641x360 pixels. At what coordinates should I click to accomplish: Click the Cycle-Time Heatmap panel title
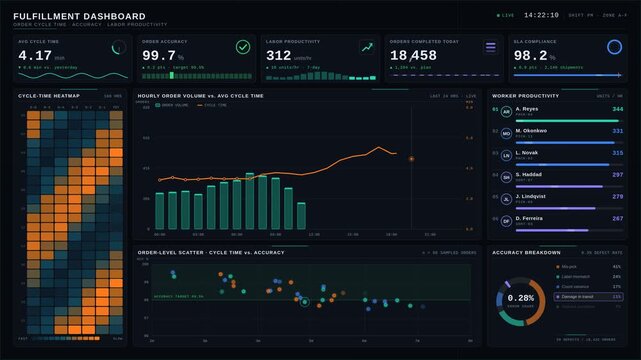coord(49,96)
